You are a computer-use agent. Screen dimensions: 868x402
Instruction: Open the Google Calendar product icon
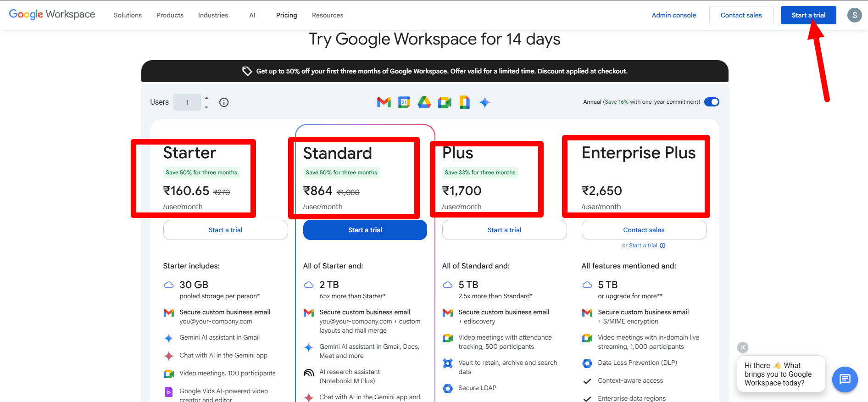click(404, 102)
